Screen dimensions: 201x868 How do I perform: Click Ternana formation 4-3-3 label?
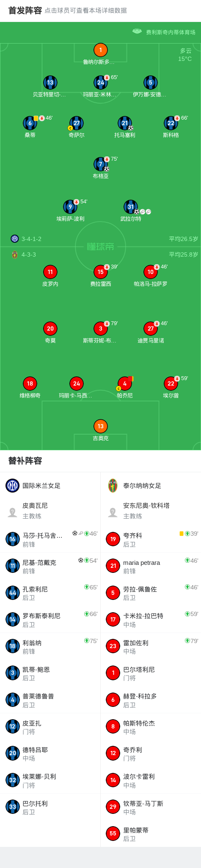pyautogui.click(x=29, y=255)
